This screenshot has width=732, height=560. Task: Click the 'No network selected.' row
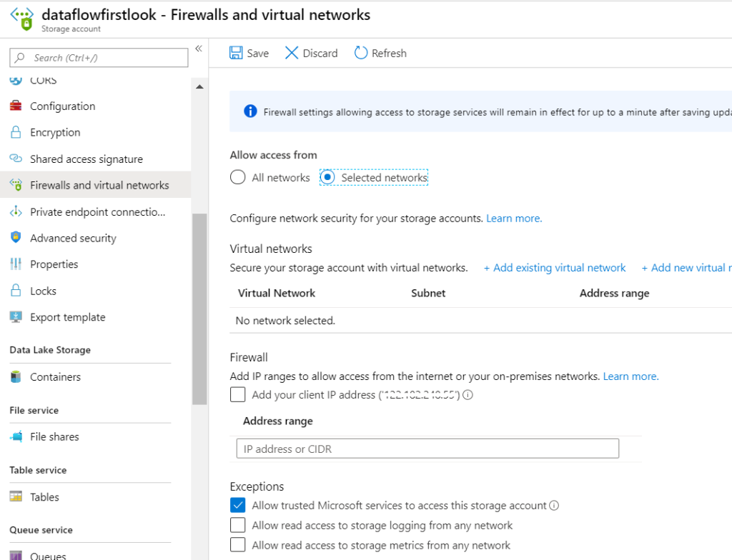click(x=481, y=320)
